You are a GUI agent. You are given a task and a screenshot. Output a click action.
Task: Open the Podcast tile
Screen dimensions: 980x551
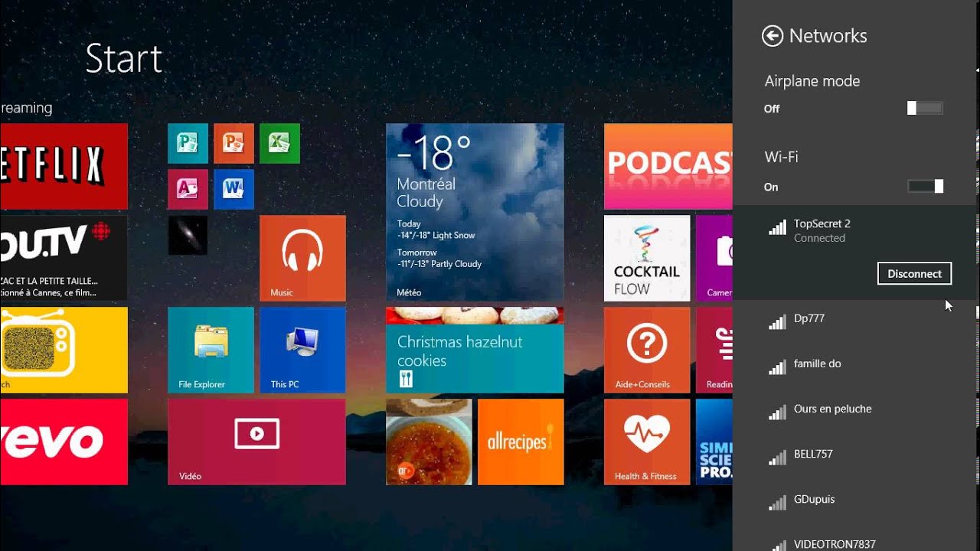click(668, 166)
